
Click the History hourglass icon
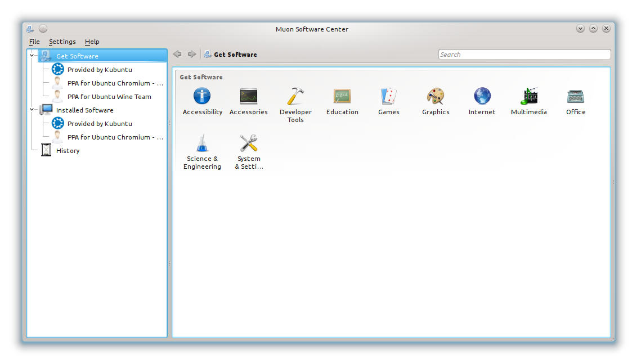pos(46,150)
